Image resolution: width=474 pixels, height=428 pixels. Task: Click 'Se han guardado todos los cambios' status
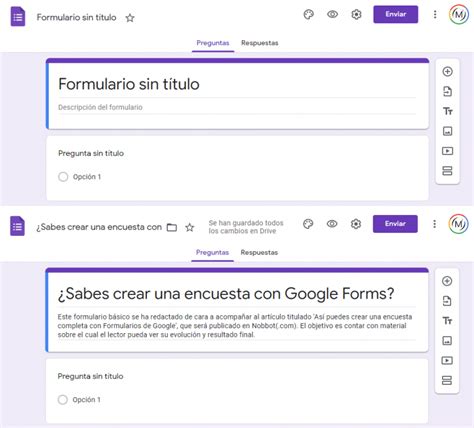246,227
